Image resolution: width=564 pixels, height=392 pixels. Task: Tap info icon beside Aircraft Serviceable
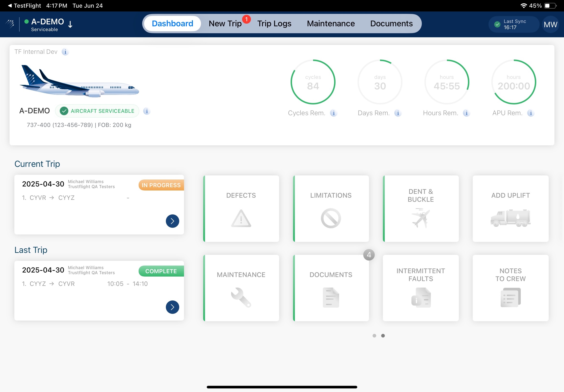(147, 111)
